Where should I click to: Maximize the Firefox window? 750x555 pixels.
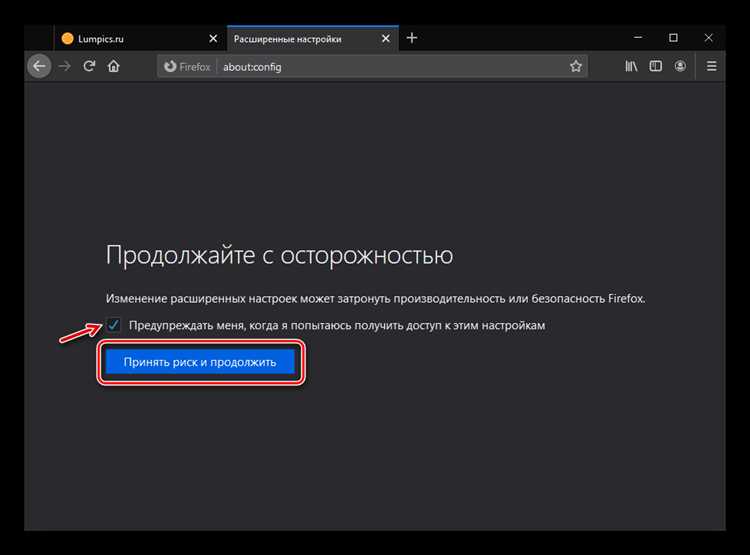click(x=673, y=37)
